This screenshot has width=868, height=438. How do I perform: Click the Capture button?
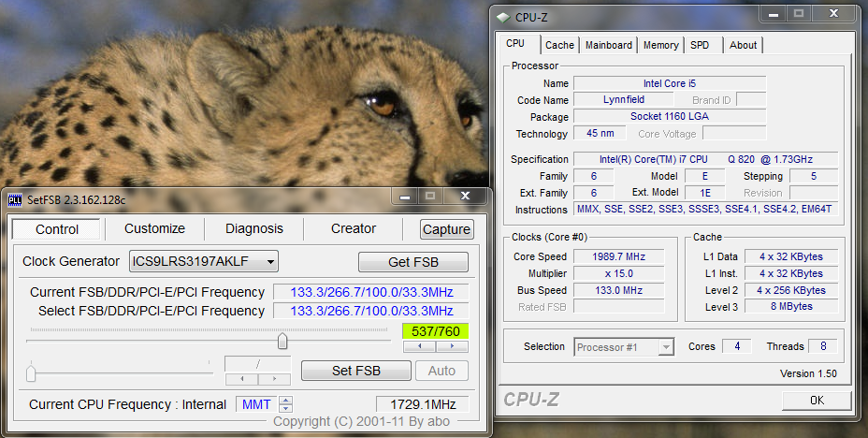tap(446, 229)
